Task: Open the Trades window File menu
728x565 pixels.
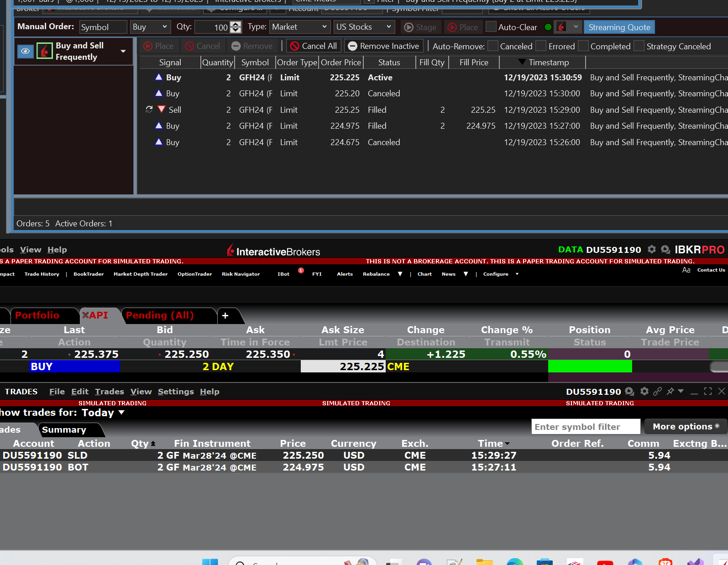Action: (57, 392)
